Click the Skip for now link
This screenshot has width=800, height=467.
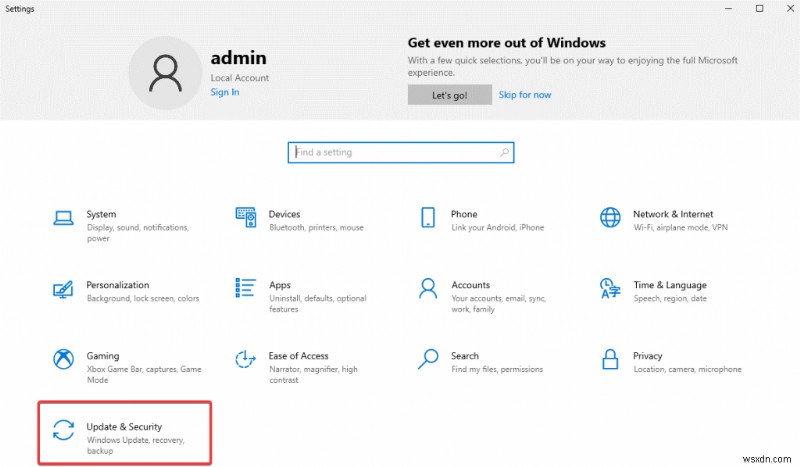coord(524,95)
